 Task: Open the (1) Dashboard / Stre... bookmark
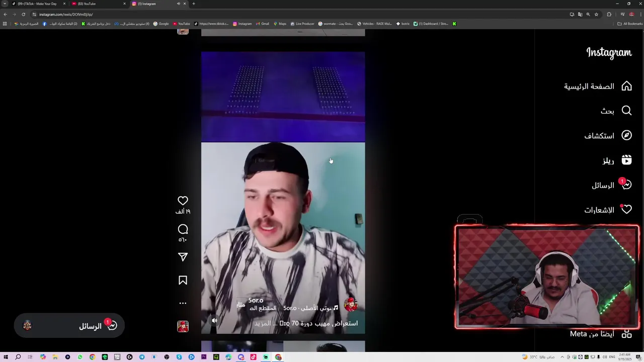[x=431, y=24]
